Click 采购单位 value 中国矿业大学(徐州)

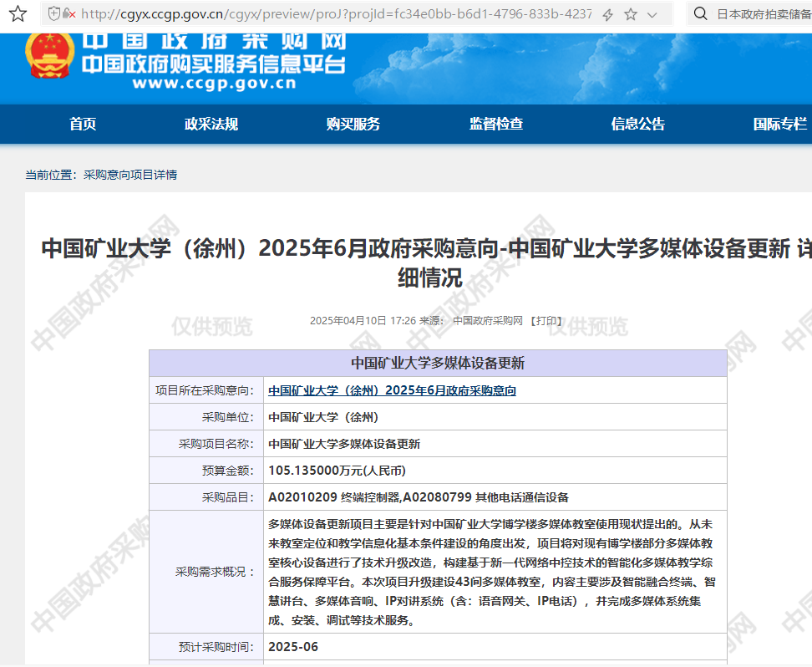coord(323,417)
